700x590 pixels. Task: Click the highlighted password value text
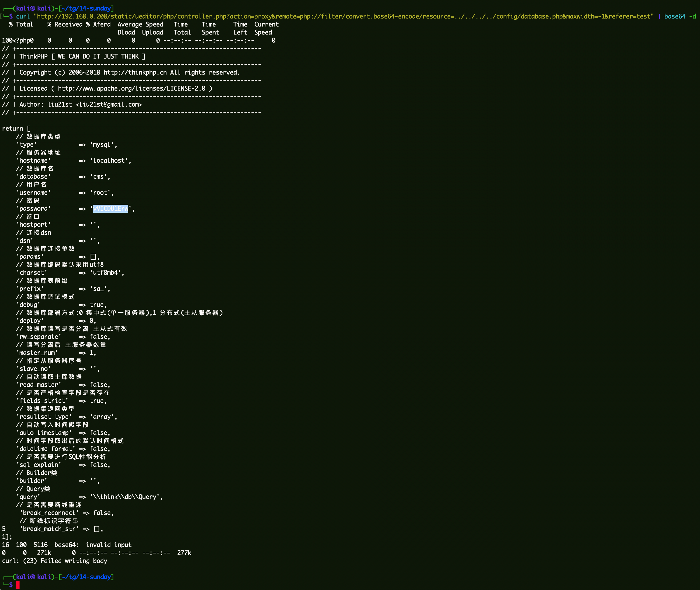[110, 209]
